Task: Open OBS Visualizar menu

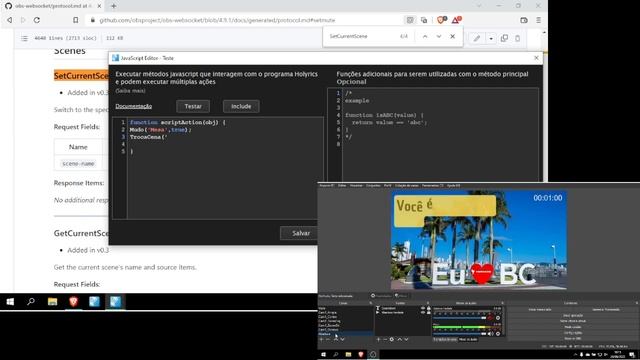Action: tap(356, 185)
